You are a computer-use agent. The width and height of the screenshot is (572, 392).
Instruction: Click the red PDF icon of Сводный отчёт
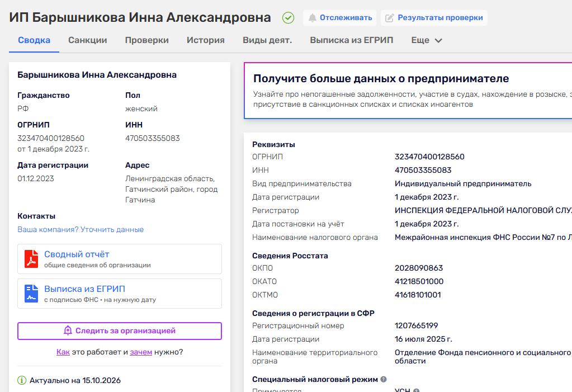click(x=31, y=259)
